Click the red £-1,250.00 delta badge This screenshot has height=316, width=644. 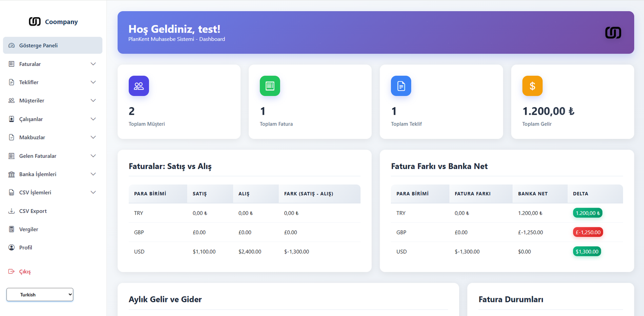coord(588,232)
